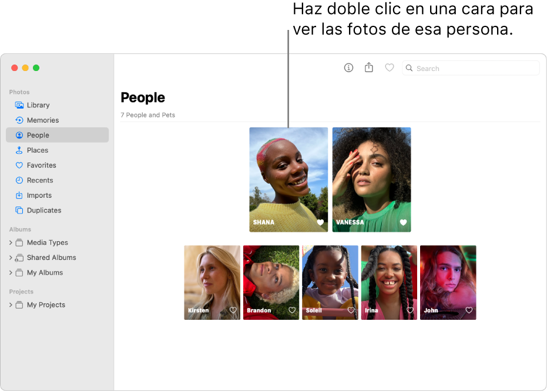This screenshot has height=392, width=547.
Task: Open the Library in the sidebar
Action: (x=39, y=105)
